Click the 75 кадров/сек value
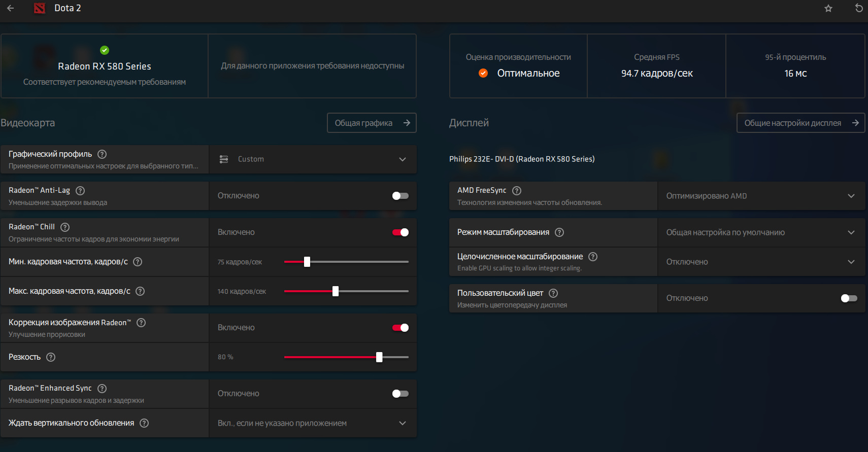868x452 pixels. [x=240, y=262]
